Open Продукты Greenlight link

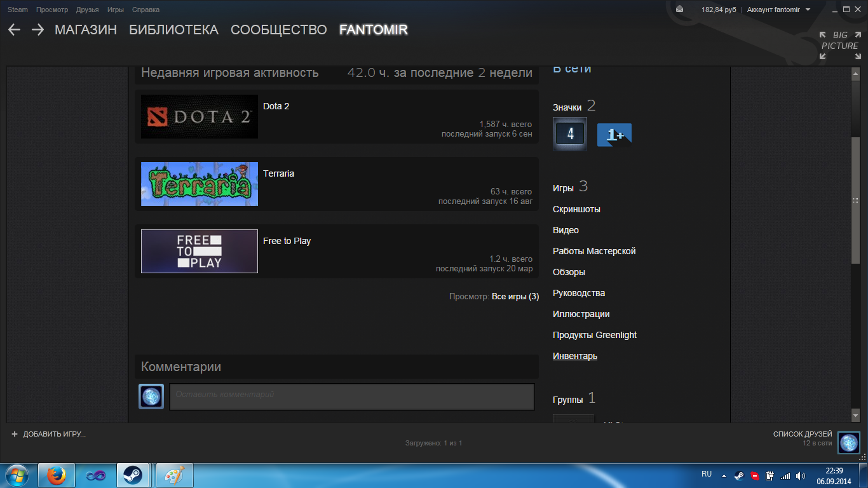595,335
